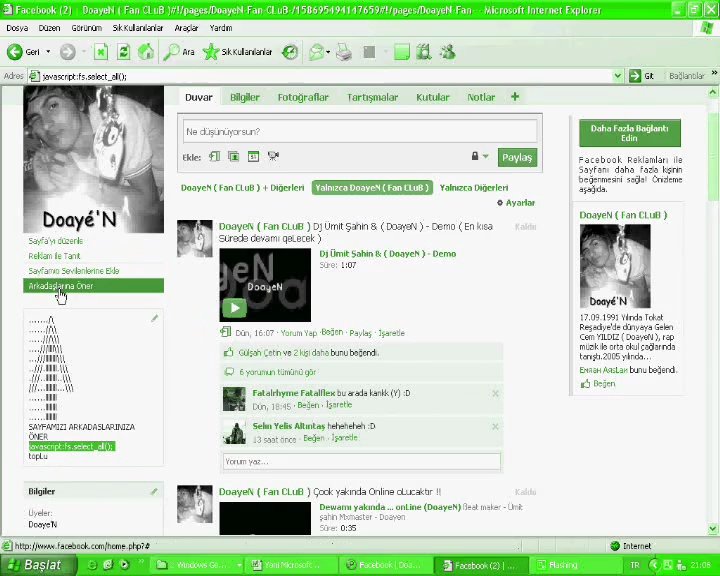Screen dimensions: 720x576
Task: Attach a video with Ekle camera icon
Action: (273, 157)
